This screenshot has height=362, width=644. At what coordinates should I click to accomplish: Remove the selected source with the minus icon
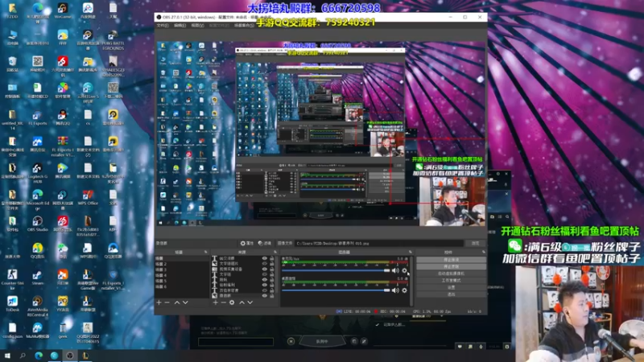[x=224, y=302]
